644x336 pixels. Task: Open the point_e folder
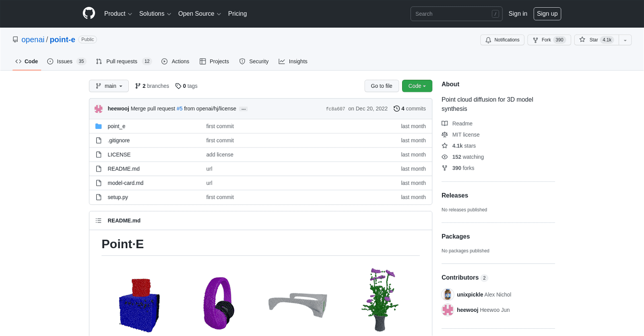coord(116,126)
